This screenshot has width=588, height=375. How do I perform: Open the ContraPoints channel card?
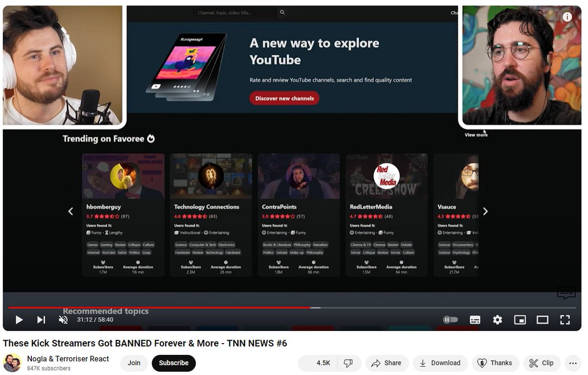(298, 215)
